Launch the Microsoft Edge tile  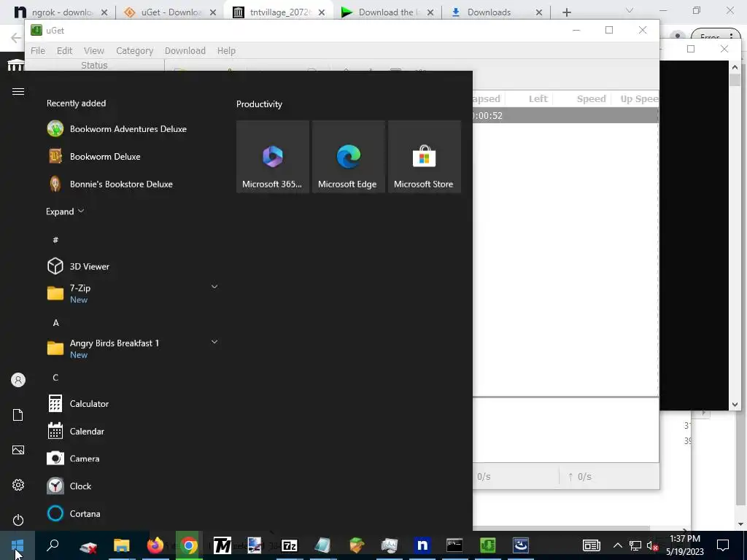(x=348, y=157)
